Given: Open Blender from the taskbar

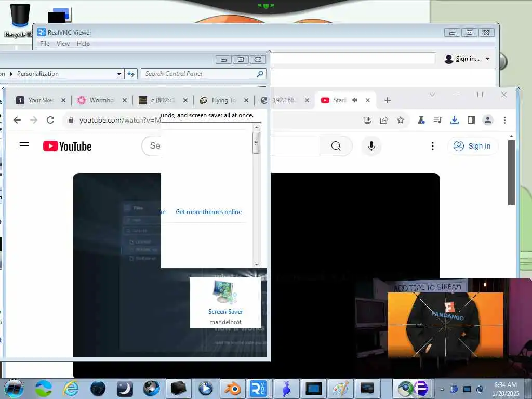Looking at the screenshot, I should pyautogui.click(x=233, y=389).
